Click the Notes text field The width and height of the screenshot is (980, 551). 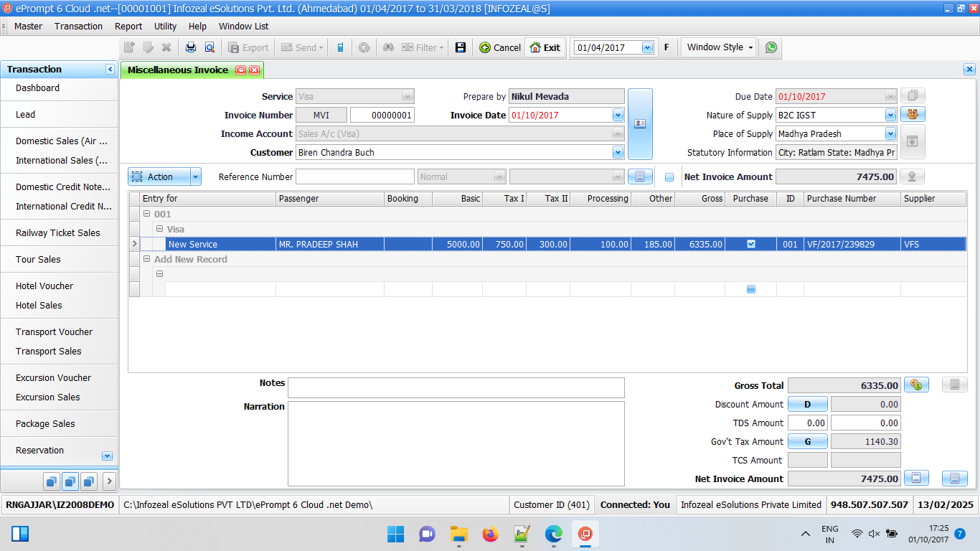456,387
